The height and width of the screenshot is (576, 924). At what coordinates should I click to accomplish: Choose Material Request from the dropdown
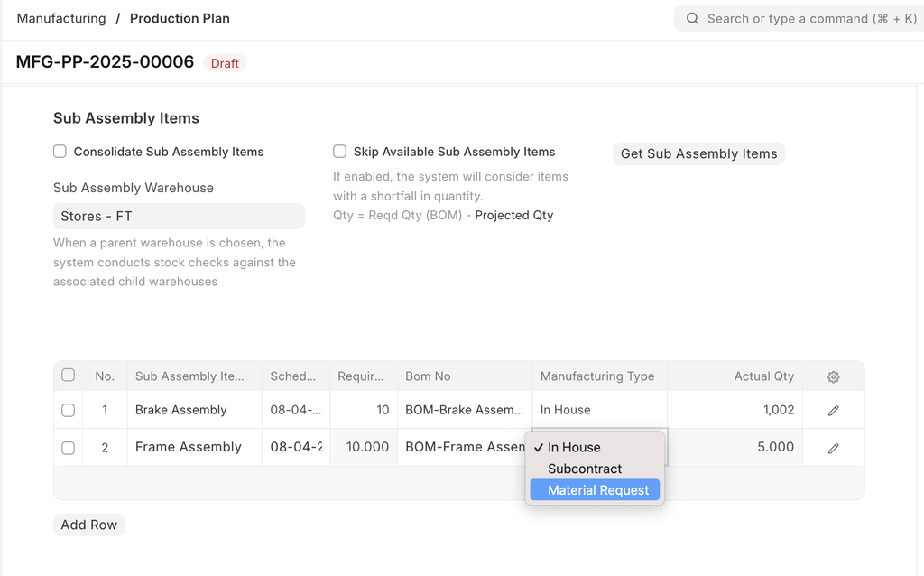coord(597,490)
